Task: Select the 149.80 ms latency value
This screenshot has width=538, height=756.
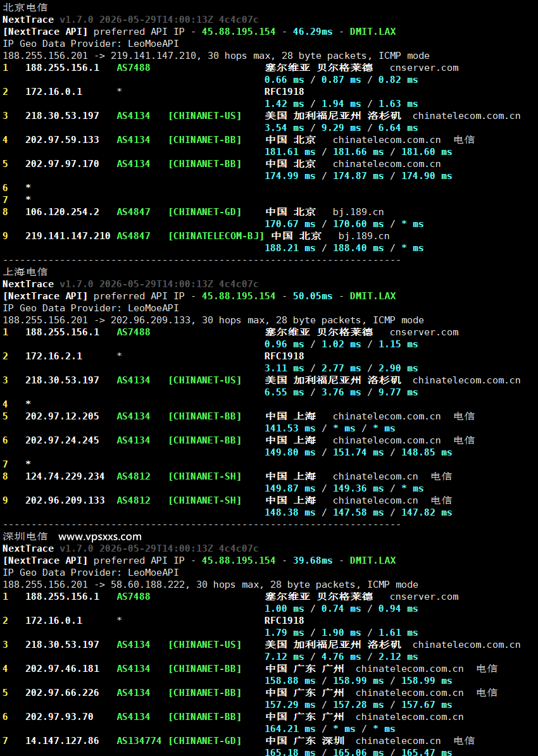Action: [290, 452]
